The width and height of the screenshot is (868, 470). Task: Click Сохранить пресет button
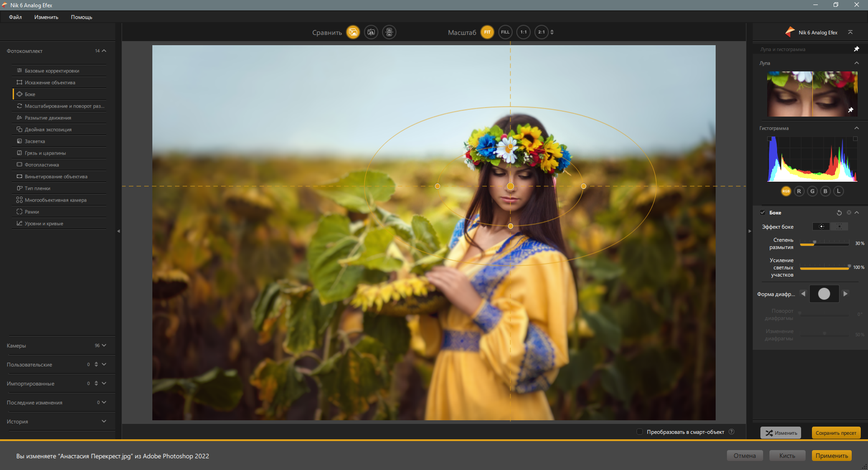point(836,433)
